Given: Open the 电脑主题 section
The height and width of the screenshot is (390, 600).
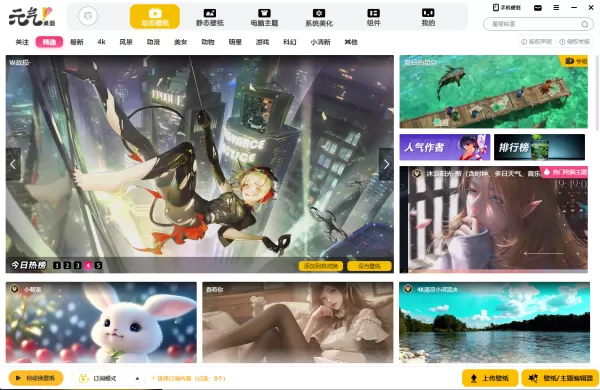Looking at the screenshot, I should coord(264,17).
